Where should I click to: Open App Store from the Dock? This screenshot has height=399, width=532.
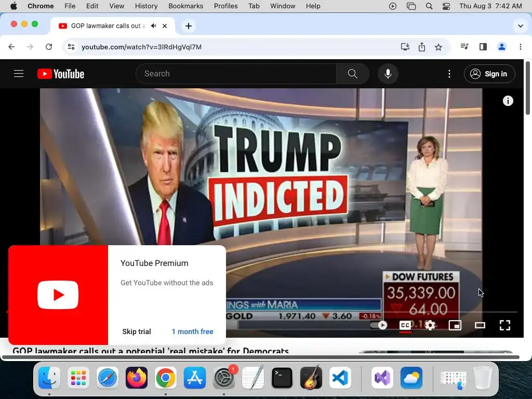pyautogui.click(x=195, y=378)
